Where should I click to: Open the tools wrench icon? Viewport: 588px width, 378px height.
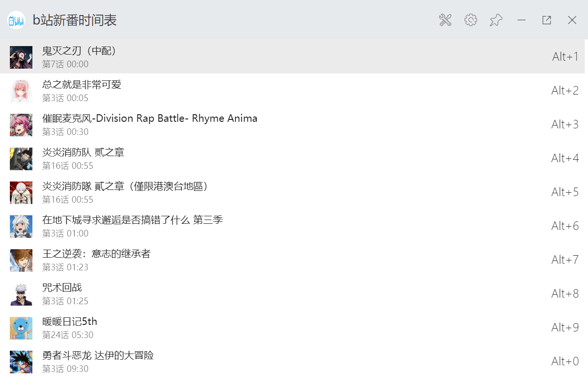(445, 20)
